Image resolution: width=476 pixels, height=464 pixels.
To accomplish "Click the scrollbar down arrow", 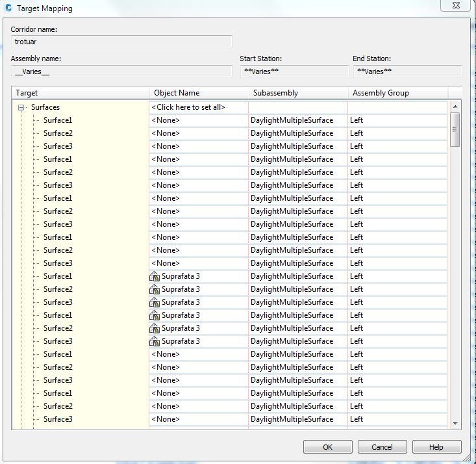I will click(x=455, y=423).
